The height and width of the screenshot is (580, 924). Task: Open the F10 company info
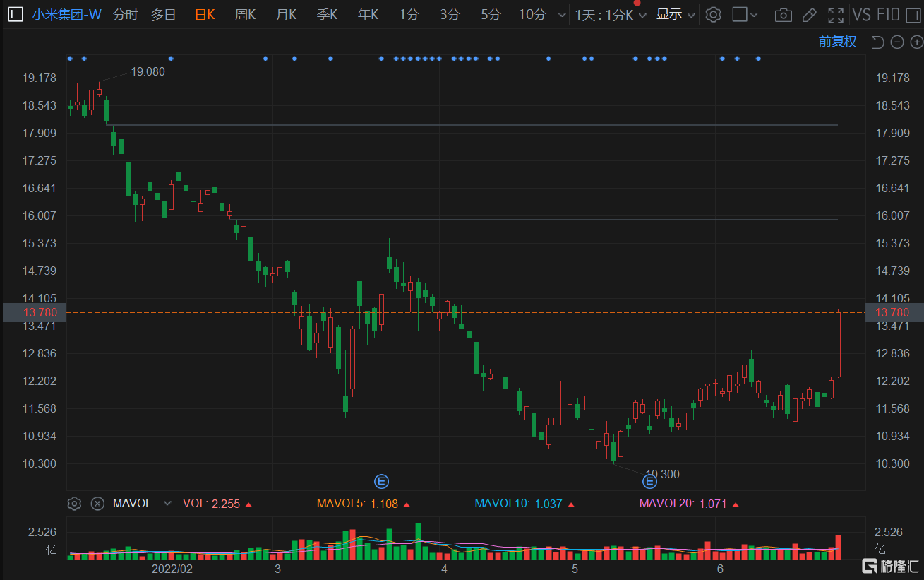pyautogui.click(x=888, y=15)
